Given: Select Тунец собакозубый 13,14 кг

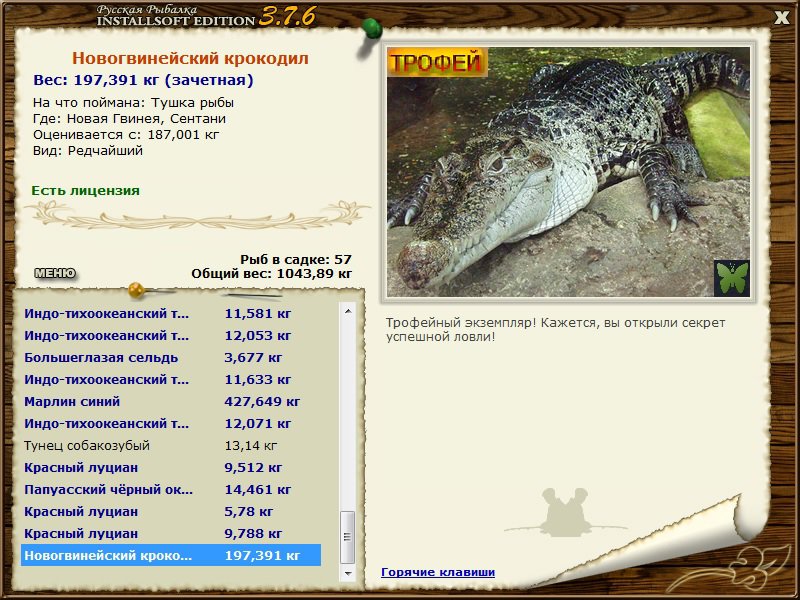Looking at the screenshot, I should point(171,445).
